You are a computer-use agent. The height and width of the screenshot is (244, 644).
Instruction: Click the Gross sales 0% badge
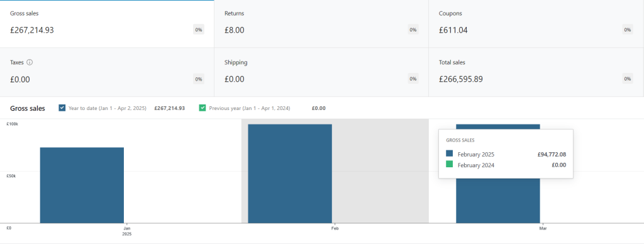point(199,30)
